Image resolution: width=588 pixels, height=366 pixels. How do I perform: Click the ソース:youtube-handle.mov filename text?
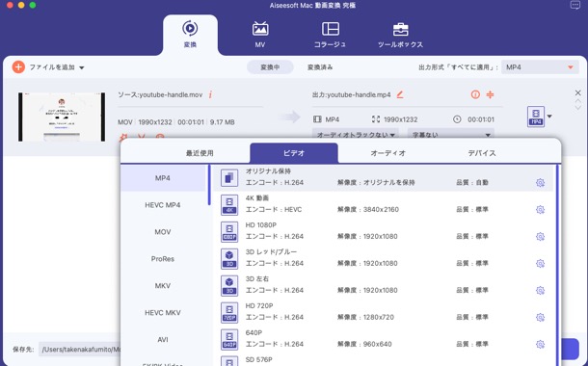(x=160, y=94)
